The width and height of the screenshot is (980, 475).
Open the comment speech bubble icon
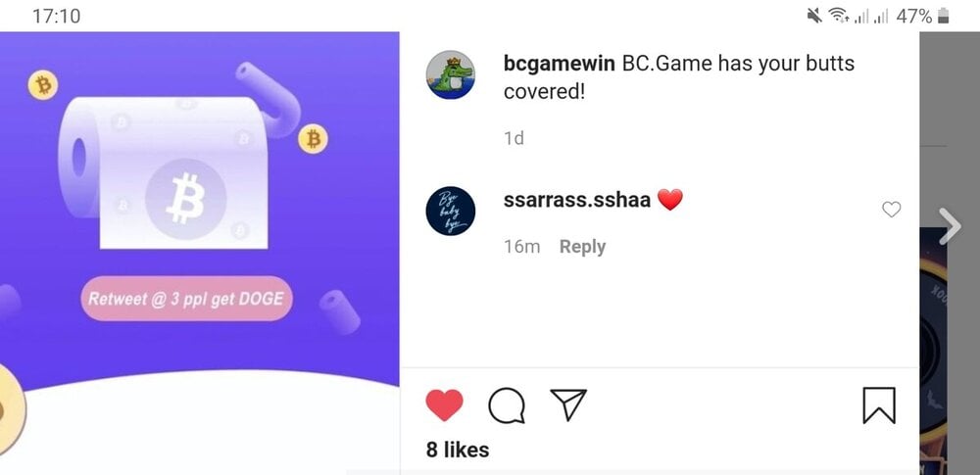point(507,405)
